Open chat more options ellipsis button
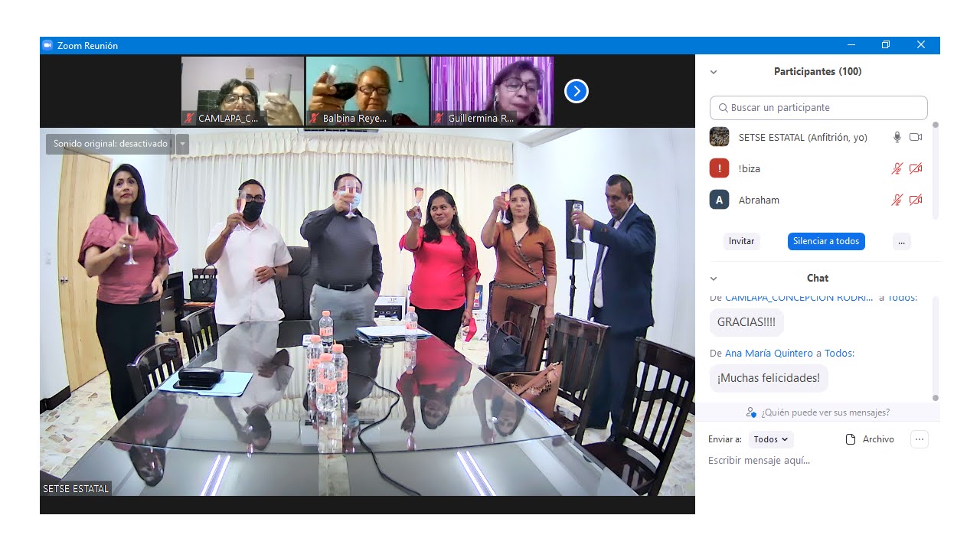Screen dimensions: 980x551 [920, 439]
